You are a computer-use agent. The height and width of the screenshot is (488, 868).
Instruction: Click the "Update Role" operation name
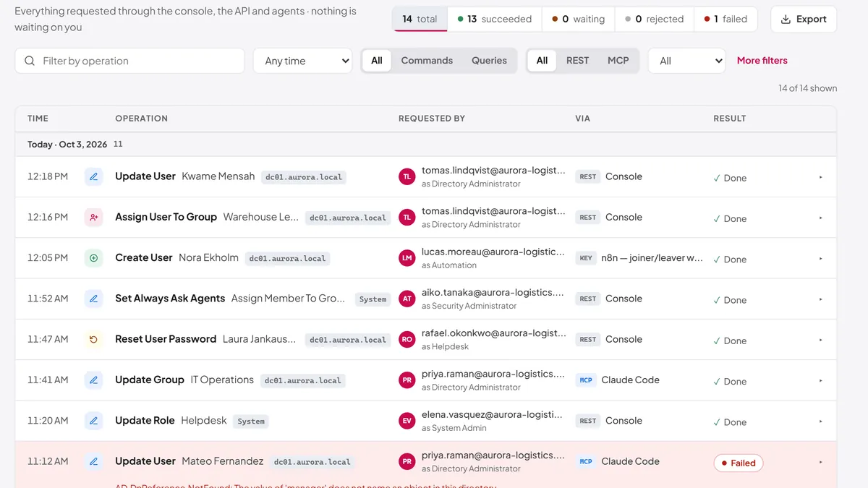[145, 420]
